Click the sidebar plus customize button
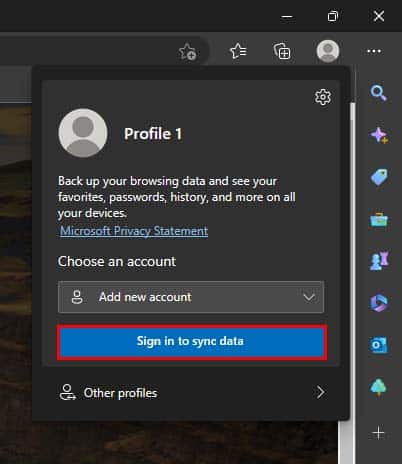This screenshot has height=464, width=402. [378, 433]
